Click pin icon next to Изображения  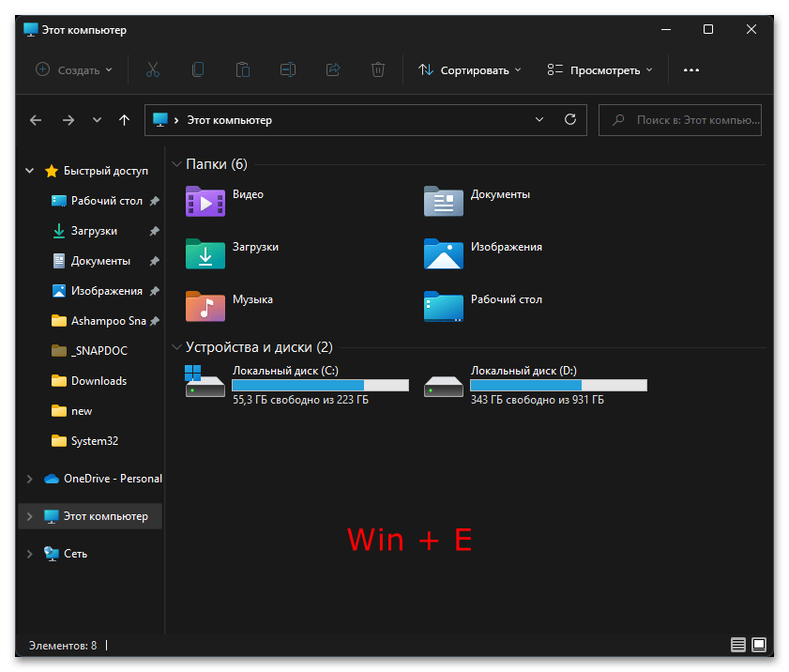click(155, 291)
